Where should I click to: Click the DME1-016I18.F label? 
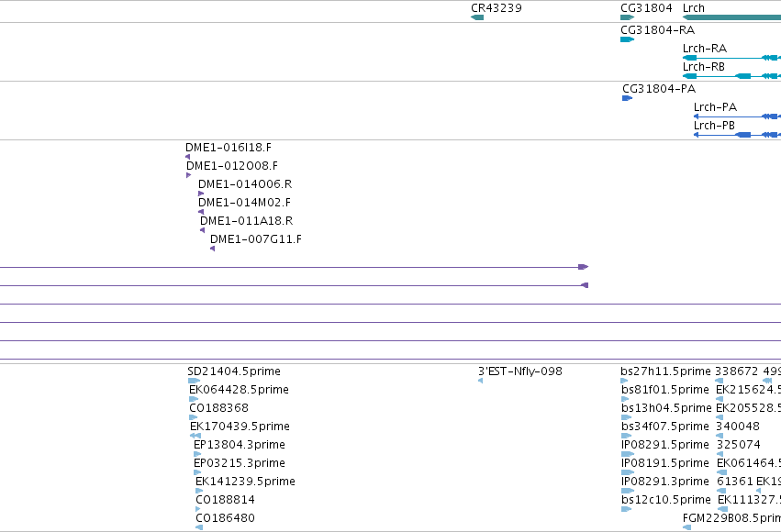[x=229, y=148]
